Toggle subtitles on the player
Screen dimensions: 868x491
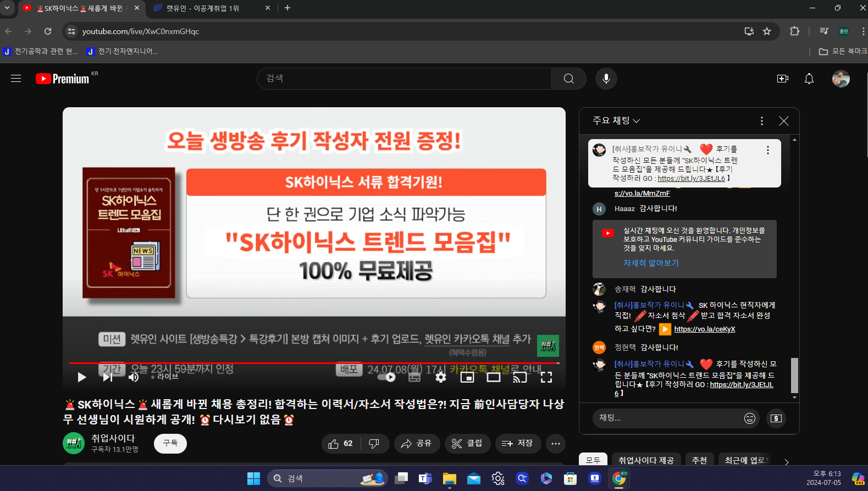[x=414, y=377]
